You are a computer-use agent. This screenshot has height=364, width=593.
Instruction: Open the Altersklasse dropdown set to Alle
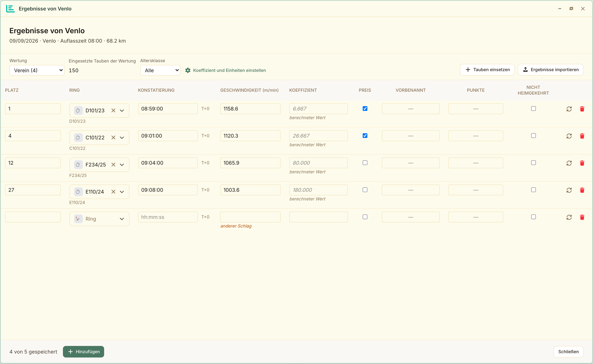160,70
